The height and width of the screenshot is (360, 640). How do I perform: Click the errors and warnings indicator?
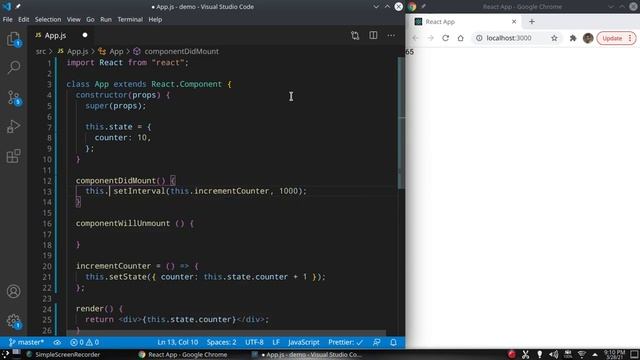coord(84,342)
